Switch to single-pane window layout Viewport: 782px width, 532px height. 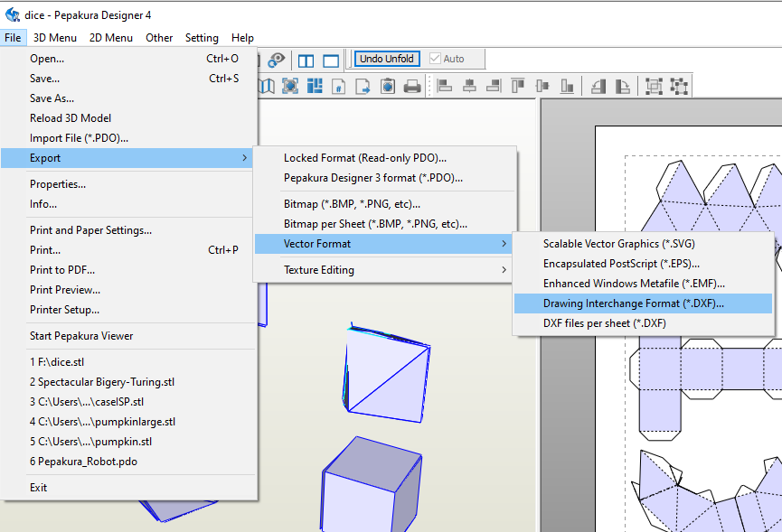[331, 61]
